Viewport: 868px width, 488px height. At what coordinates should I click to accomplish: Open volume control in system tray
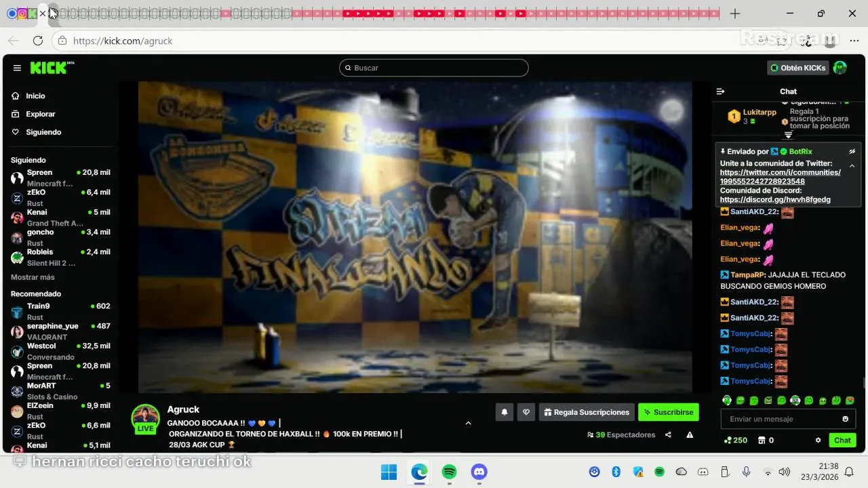click(784, 472)
